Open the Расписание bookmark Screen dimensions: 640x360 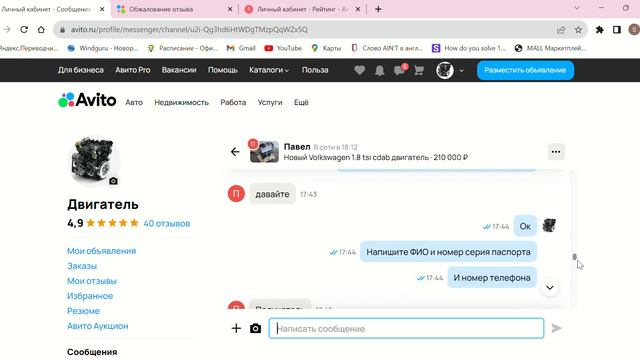point(182,48)
